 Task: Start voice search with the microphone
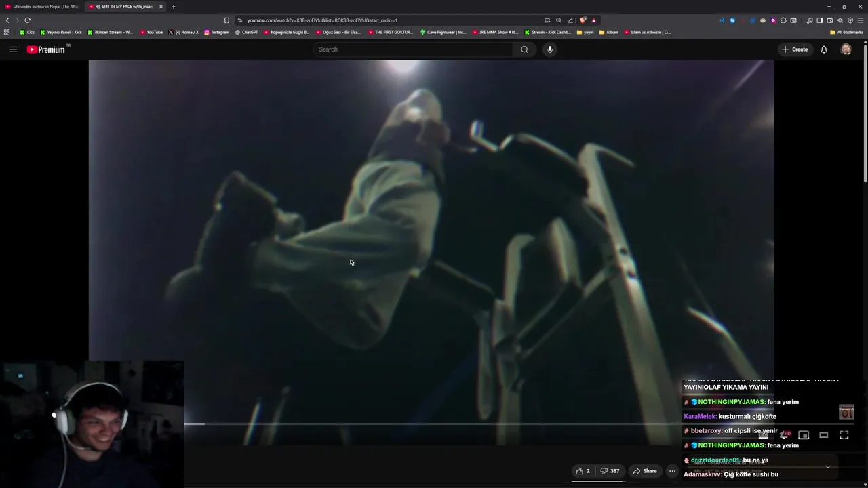pos(550,49)
